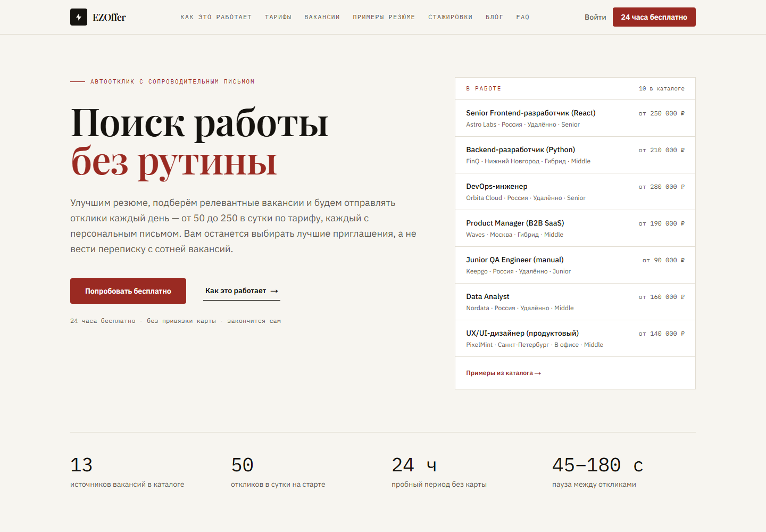Click the «24 часа бесплатно» header button
766x532 pixels.
[x=654, y=17]
